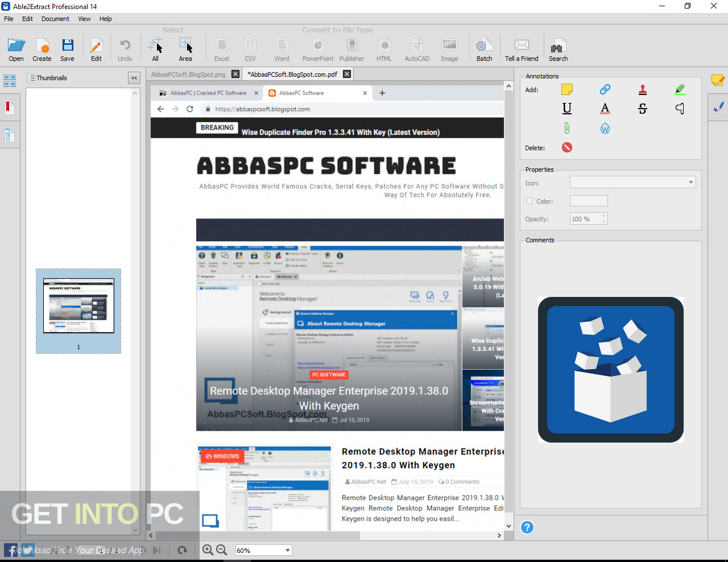Viewport: 728px width, 562px height.
Task: Close the AbbasPCSoft.BlogSpot.png tab
Action: (235, 74)
